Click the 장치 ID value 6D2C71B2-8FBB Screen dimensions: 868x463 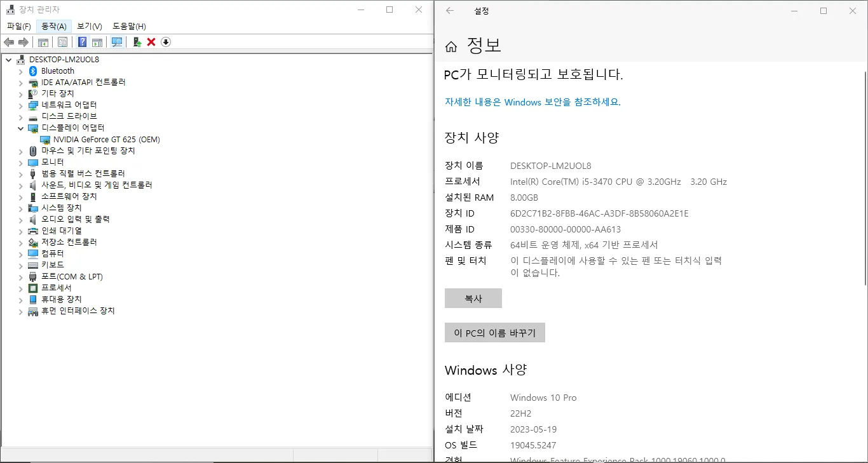(x=599, y=213)
